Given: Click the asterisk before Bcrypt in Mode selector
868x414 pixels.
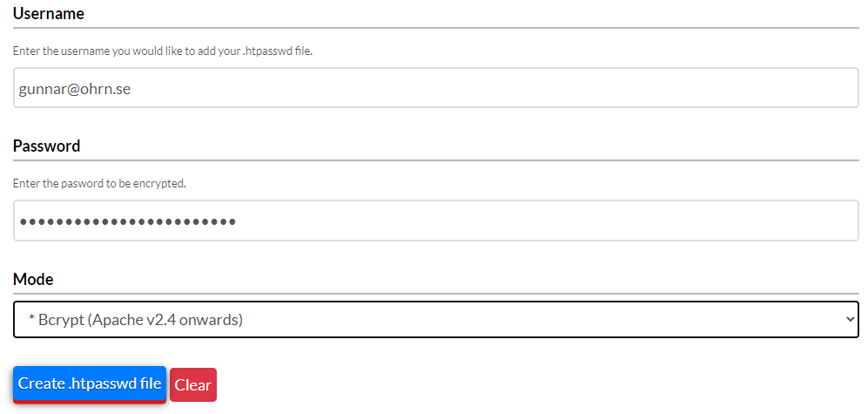Looking at the screenshot, I should pos(31,317).
